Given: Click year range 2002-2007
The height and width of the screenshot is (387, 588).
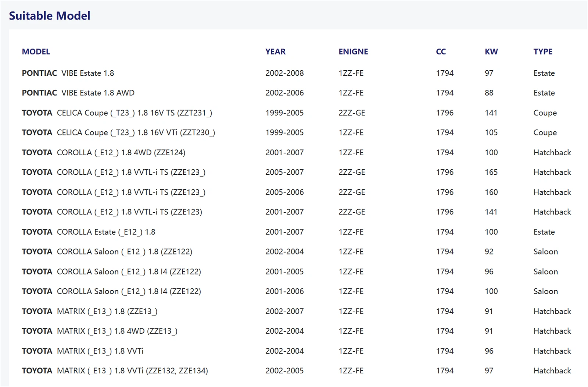Looking at the screenshot, I should [284, 312].
